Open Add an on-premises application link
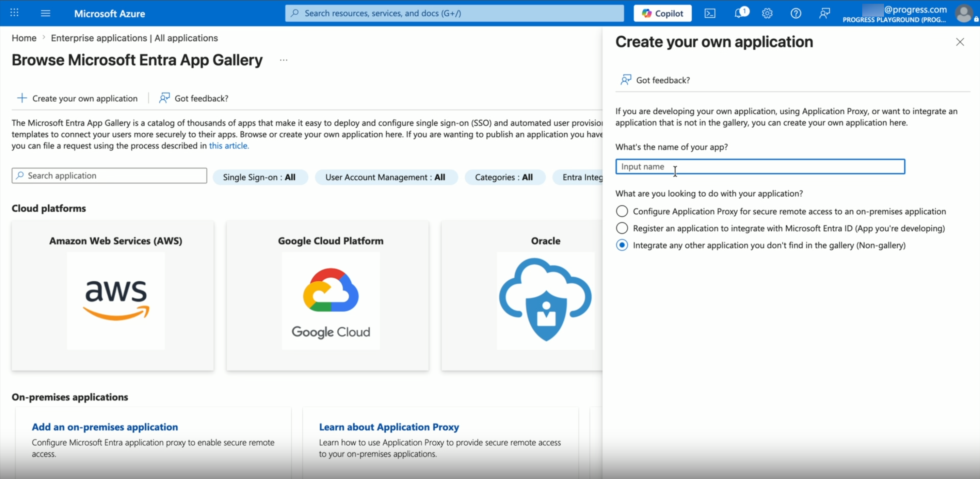The height and width of the screenshot is (479, 980). [x=105, y=427]
